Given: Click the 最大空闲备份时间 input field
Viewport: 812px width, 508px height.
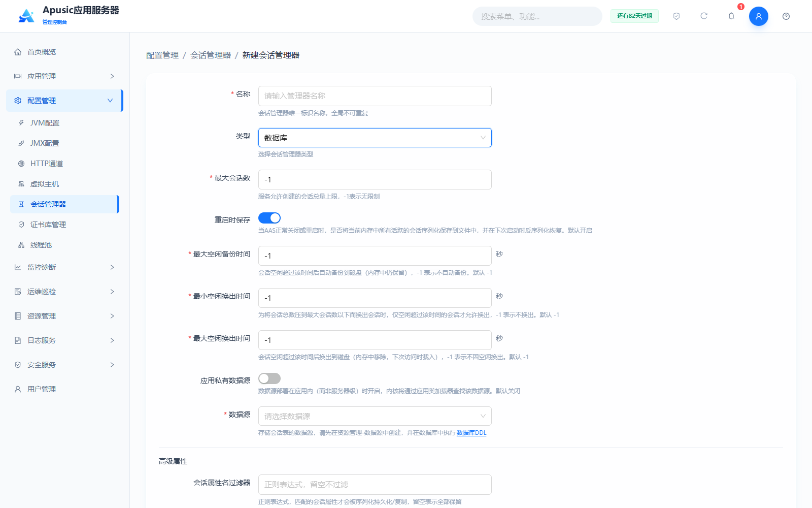Looking at the screenshot, I should (375, 256).
